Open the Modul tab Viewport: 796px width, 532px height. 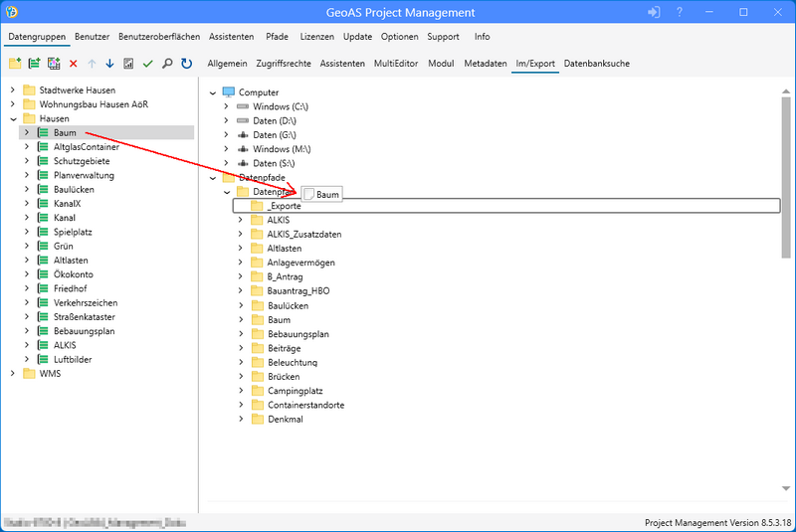tap(441, 64)
